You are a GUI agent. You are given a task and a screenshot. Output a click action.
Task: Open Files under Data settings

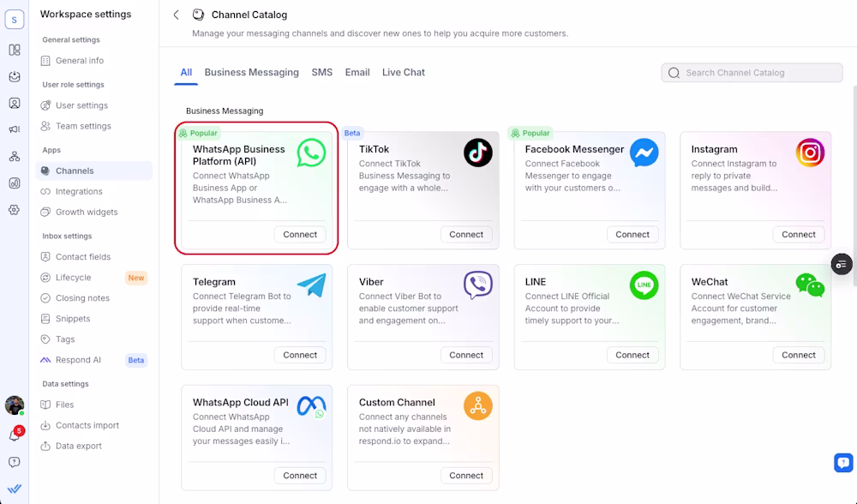[94, 405]
